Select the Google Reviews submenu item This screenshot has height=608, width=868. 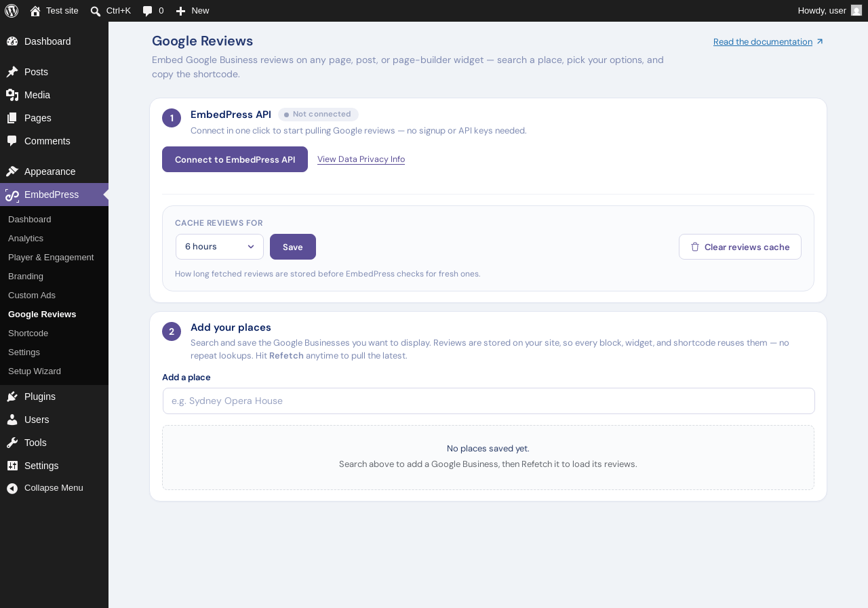[x=54, y=315]
